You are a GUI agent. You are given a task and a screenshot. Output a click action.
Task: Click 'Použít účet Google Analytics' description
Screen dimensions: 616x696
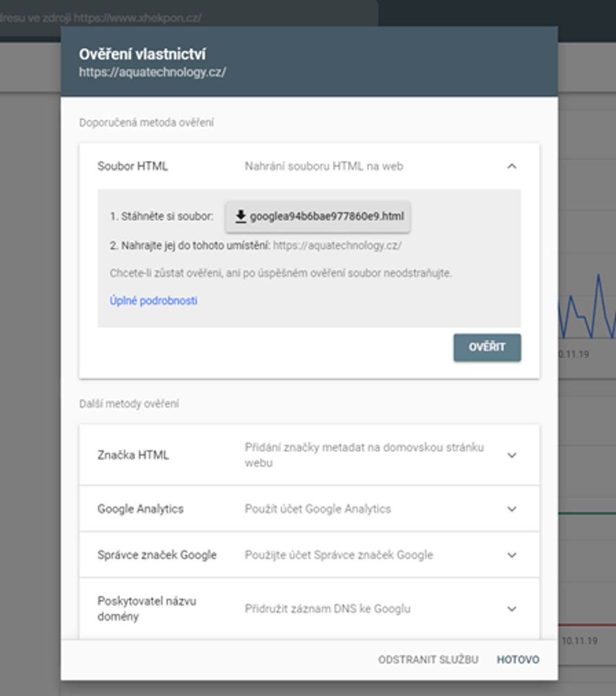(x=318, y=509)
